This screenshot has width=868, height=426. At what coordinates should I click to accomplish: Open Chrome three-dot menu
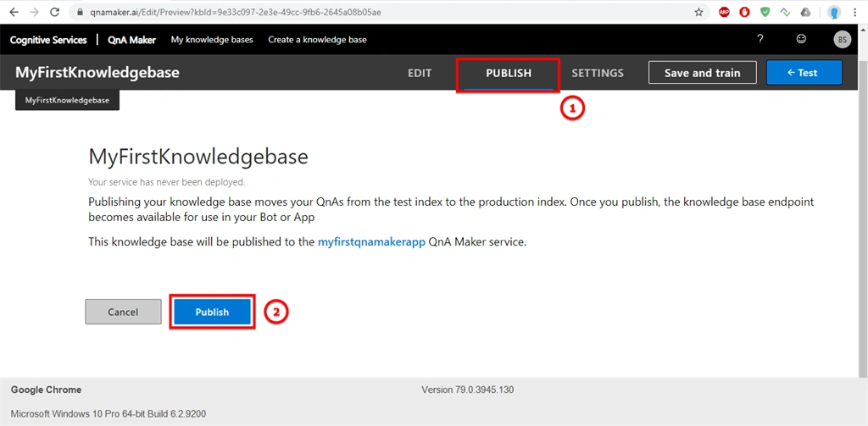pos(856,12)
